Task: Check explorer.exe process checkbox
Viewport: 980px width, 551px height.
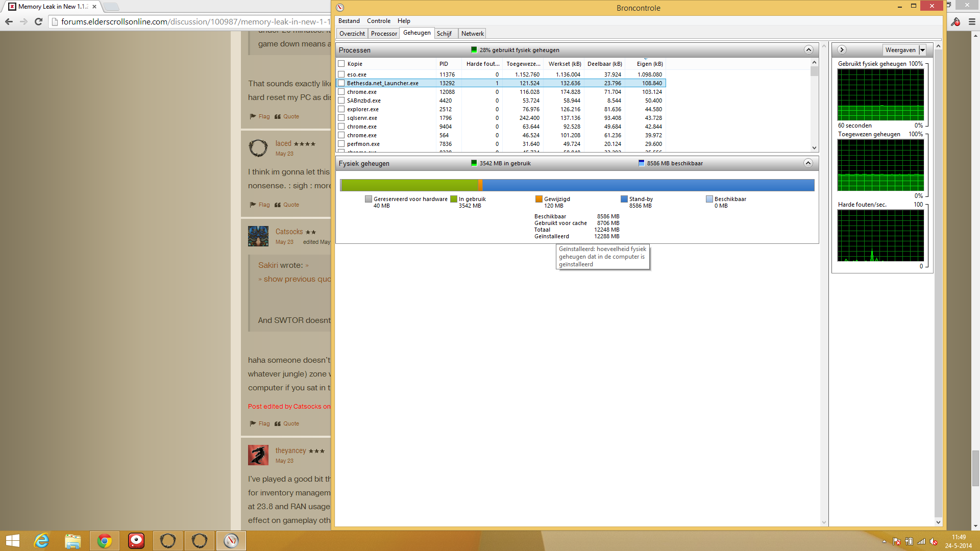Action: 341,109
